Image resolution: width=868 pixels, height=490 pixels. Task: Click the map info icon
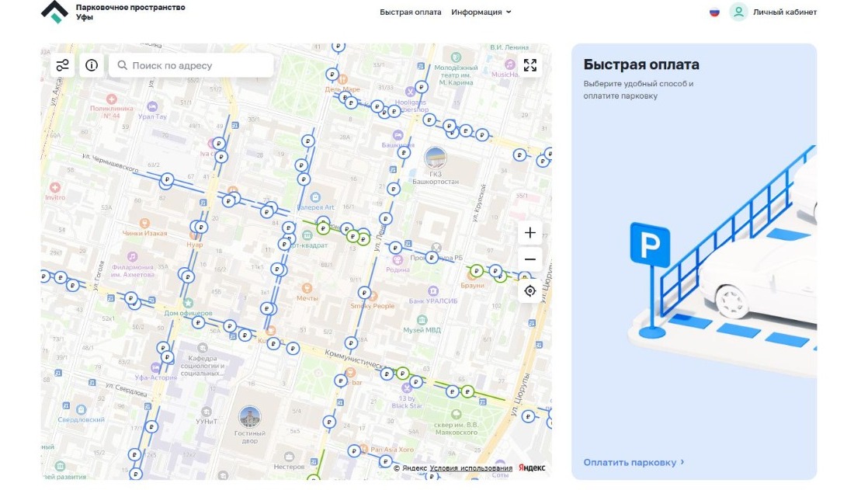pos(92,65)
